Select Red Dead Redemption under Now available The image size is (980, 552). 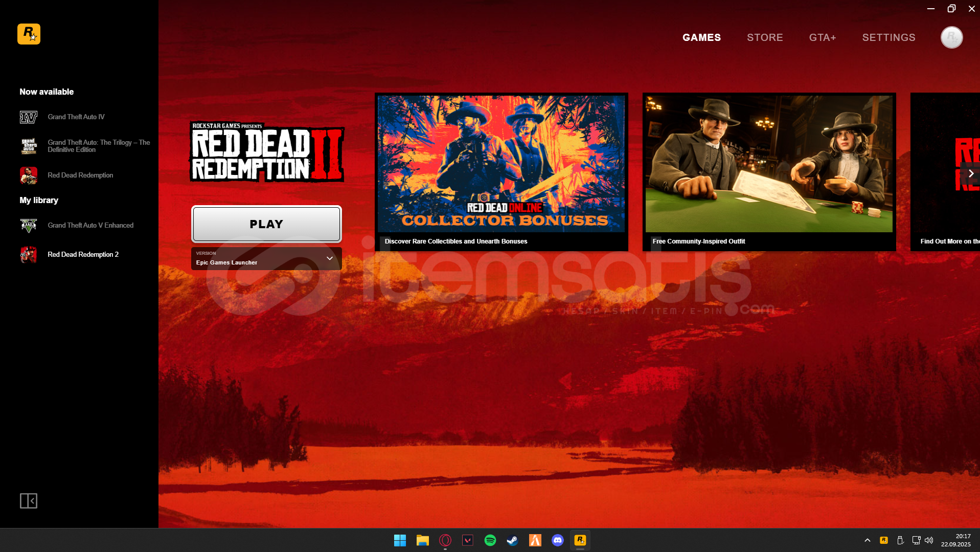(x=80, y=175)
